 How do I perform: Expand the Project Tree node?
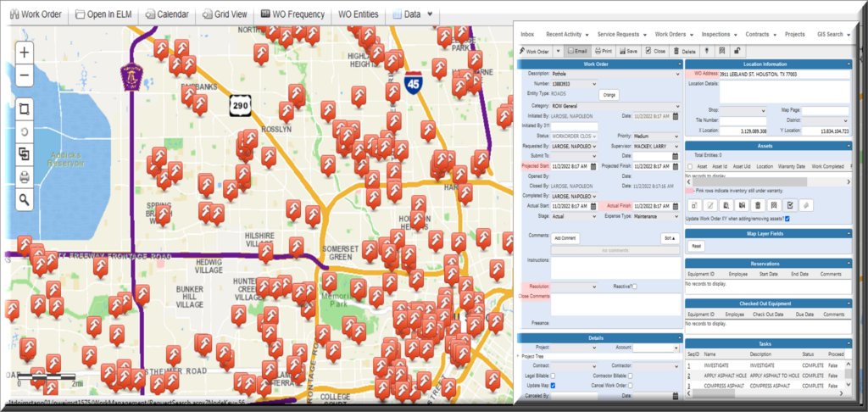[x=519, y=357]
